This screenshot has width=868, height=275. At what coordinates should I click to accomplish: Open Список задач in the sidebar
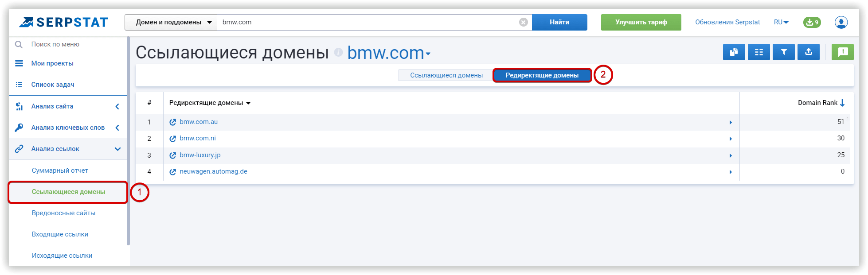point(53,85)
